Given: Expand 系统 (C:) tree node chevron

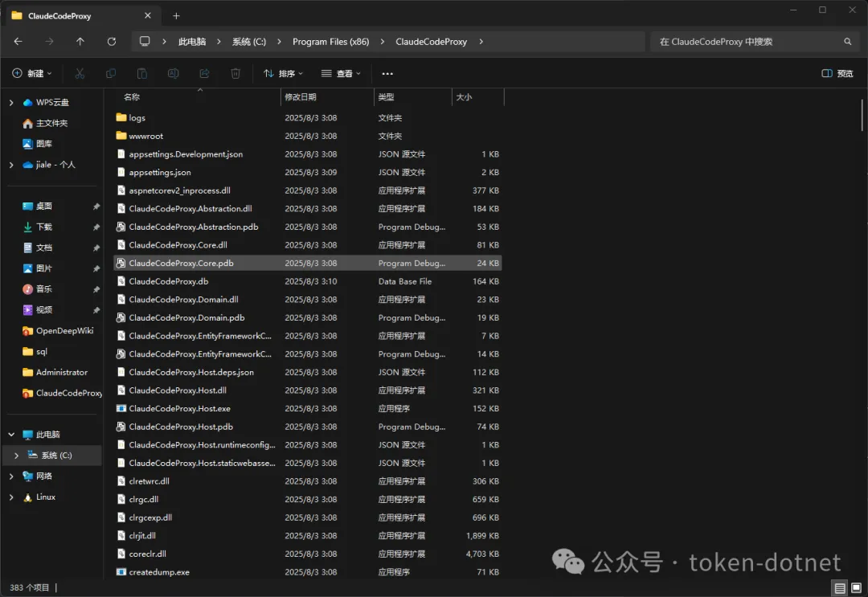Looking at the screenshot, I should [x=17, y=456].
